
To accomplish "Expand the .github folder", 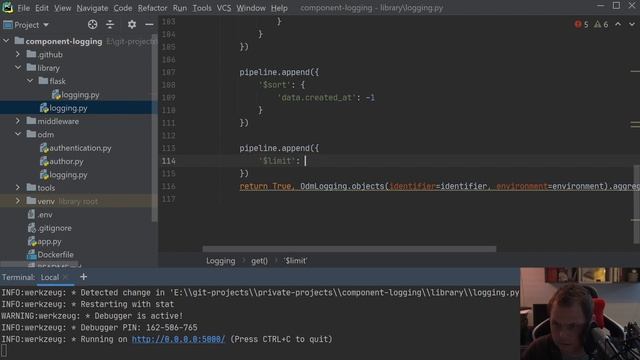I will pyautogui.click(x=18, y=54).
